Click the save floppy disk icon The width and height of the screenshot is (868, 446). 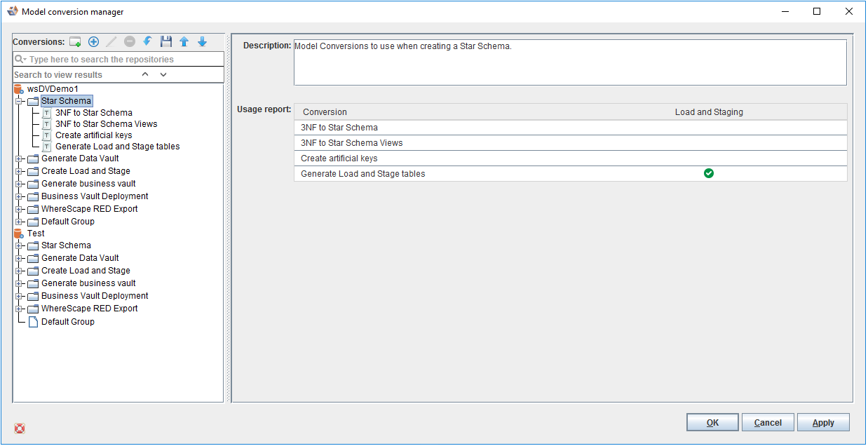pos(166,42)
